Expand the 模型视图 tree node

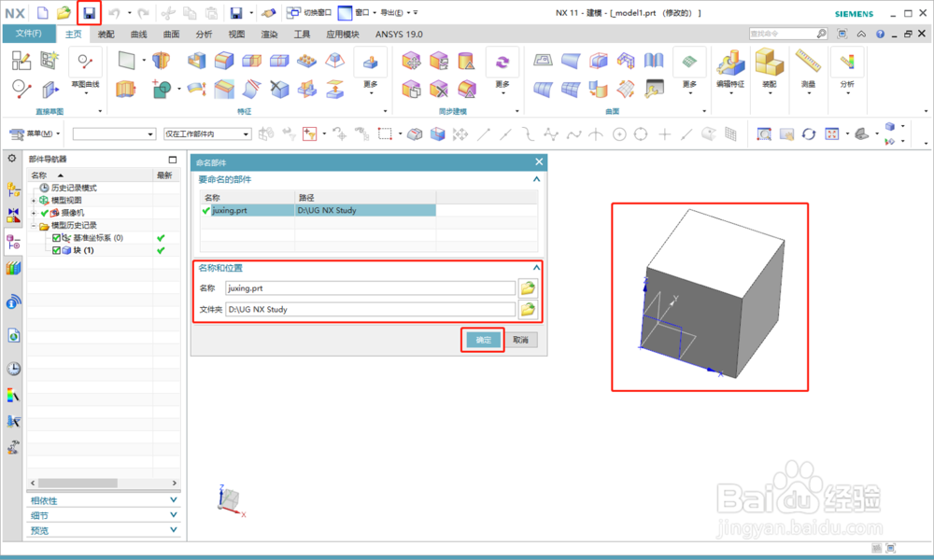[x=34, y=201]
